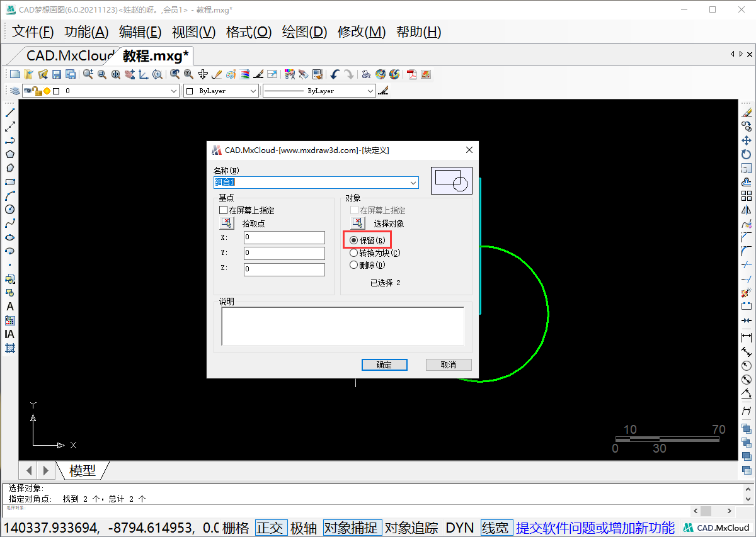Click the Undo arrow icon
This screenshot has width=756, height=537.
335,74
